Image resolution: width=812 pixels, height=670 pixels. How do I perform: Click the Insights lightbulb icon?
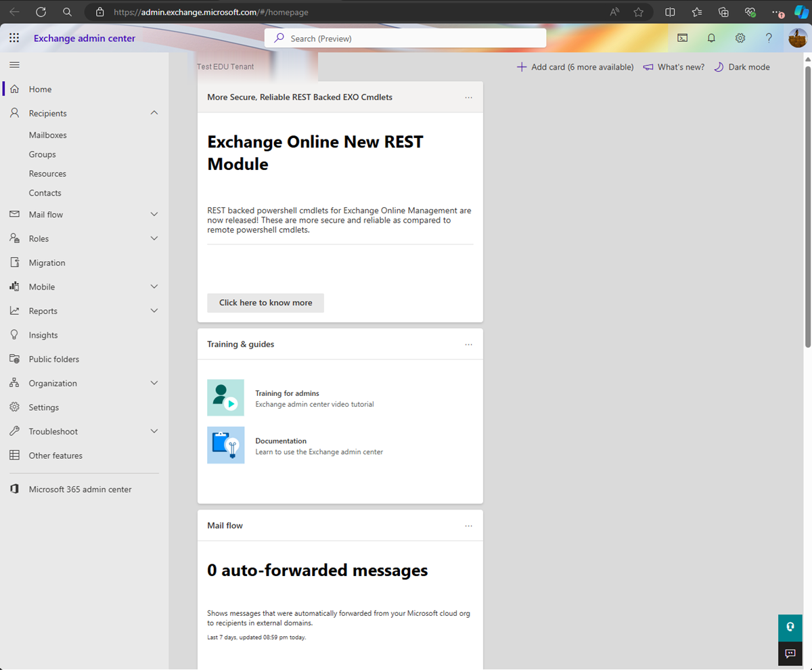pyautogui.click(x=14, y=335)
